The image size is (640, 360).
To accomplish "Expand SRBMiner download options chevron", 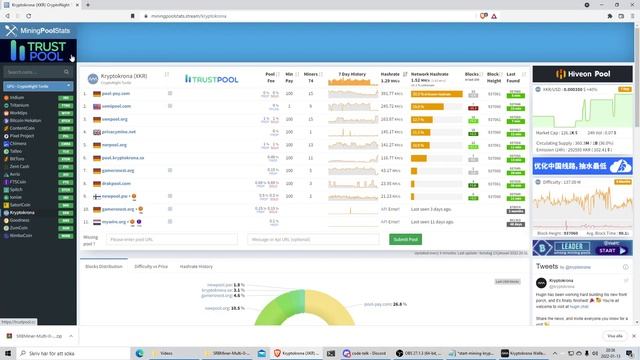I will coord(71,336).
